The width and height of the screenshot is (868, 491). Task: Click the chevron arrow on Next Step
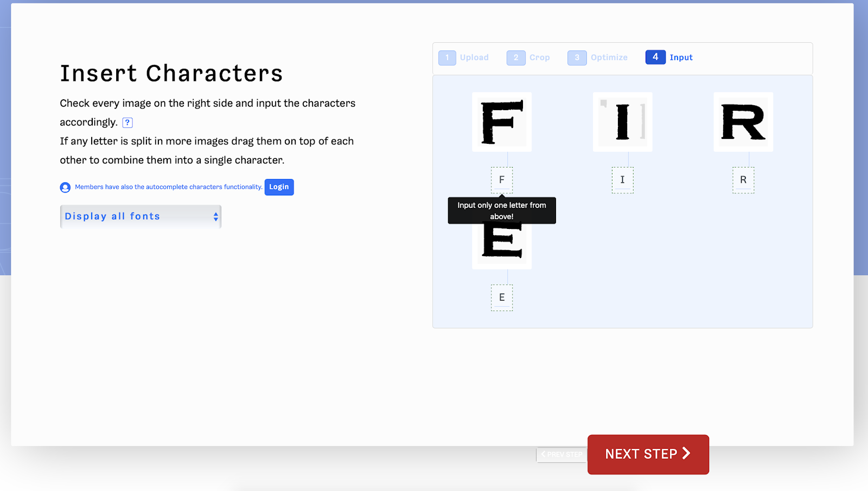pos(686,454)
